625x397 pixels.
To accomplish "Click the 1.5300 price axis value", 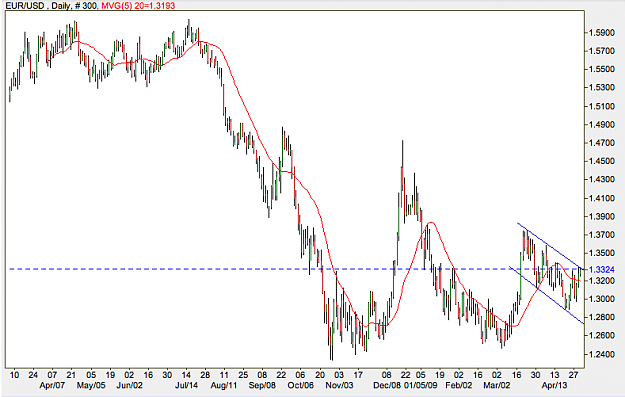I will click(602, 87).
